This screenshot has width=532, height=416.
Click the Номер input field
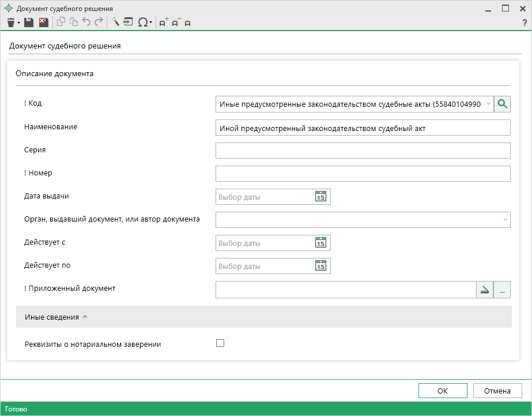(x=363, y=174)
